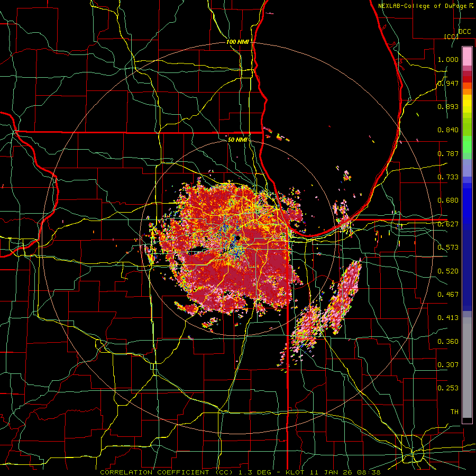Click the black radar site dot at the center
The height and width of the screenshot is (476, 476).
pos(239,239)
